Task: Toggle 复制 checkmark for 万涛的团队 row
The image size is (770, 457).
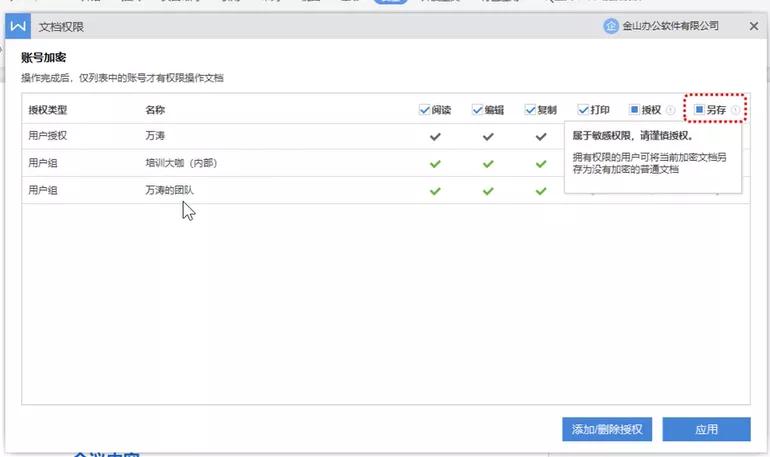Action: click(x=541, y=191)
